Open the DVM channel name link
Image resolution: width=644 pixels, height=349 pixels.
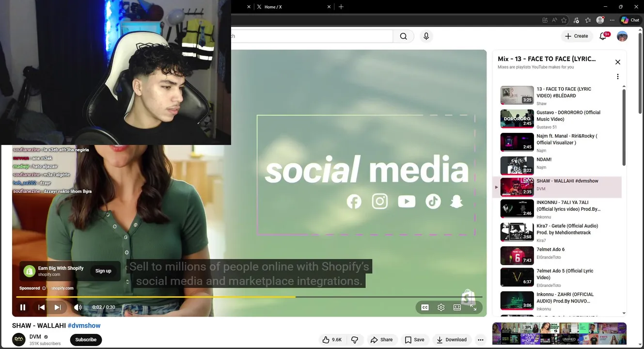[35, 337]
